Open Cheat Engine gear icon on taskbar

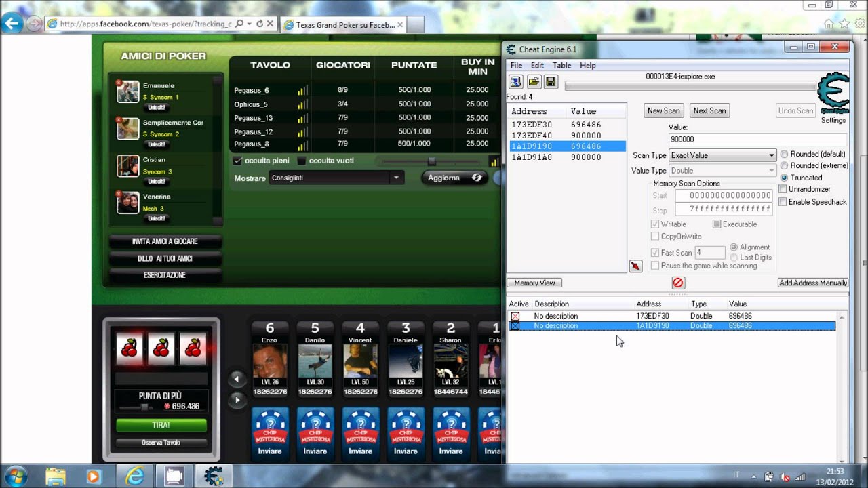(214, 476)
